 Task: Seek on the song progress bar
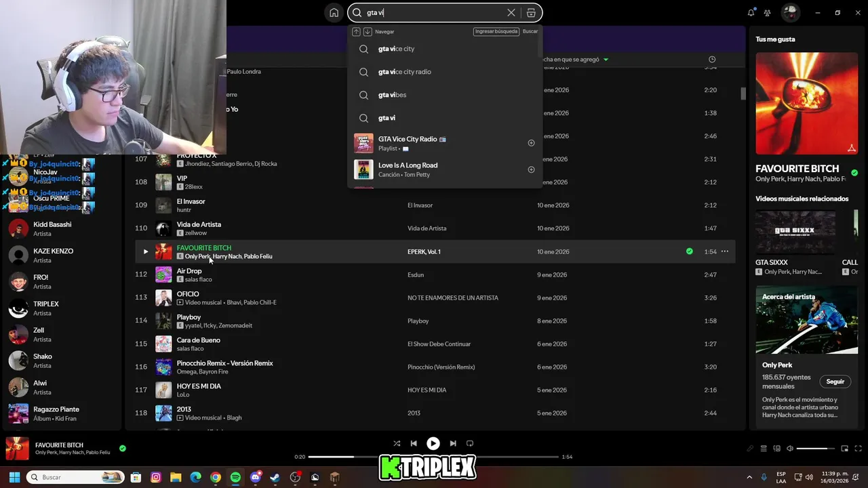click(x=433, y=457)
